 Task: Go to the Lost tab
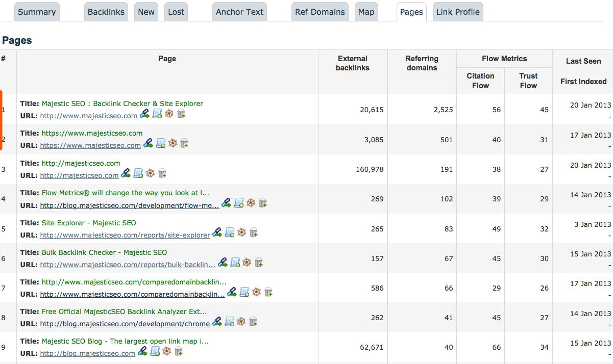click(x=176, y=12)
